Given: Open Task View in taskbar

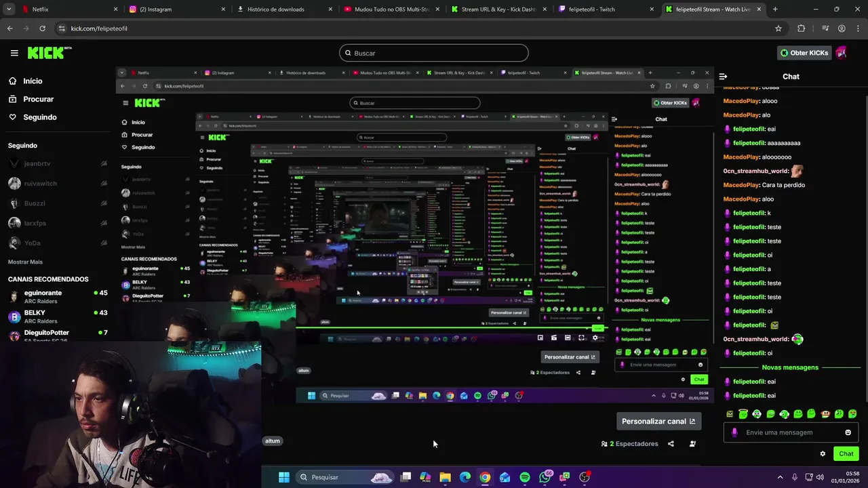Looking at the screenshot, I should coord(406,477).
